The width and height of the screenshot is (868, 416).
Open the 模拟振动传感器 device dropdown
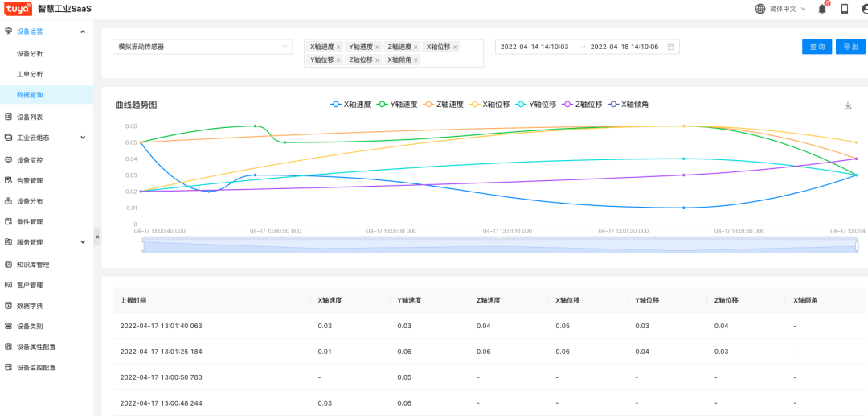tap(202, 47)
